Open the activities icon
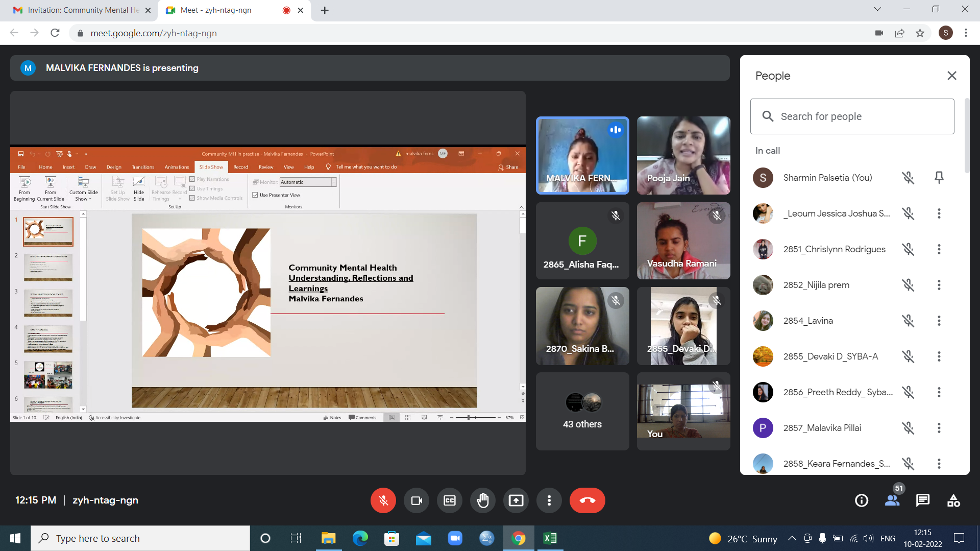The image size is (980, 551). click(952, 500)
